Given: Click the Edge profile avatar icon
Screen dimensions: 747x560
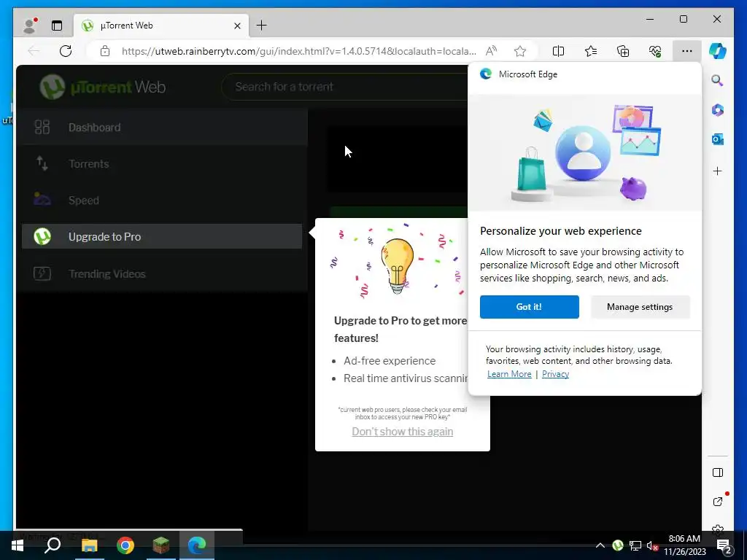Looking at the screenshot, I should pos(30,26).
